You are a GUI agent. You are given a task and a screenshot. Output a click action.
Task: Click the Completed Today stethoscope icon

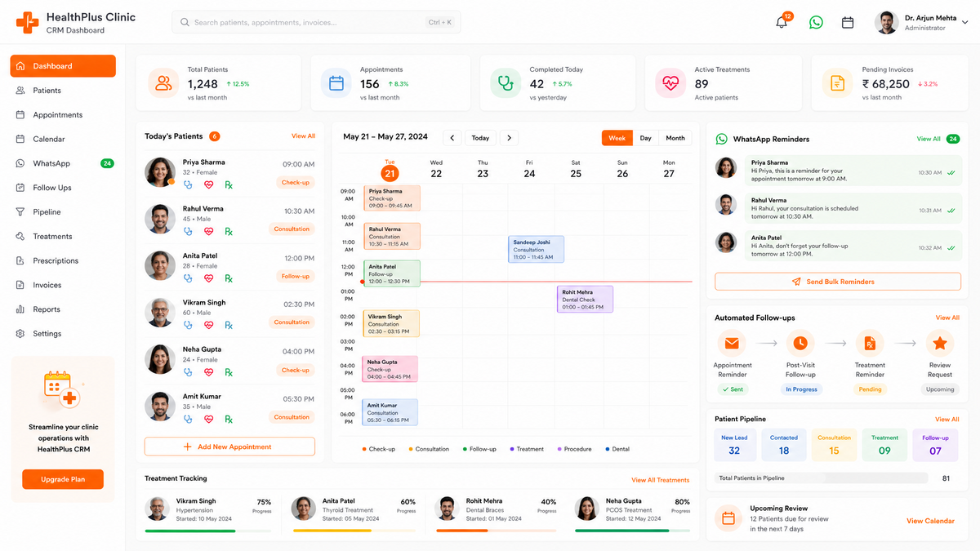coord(506,82)
